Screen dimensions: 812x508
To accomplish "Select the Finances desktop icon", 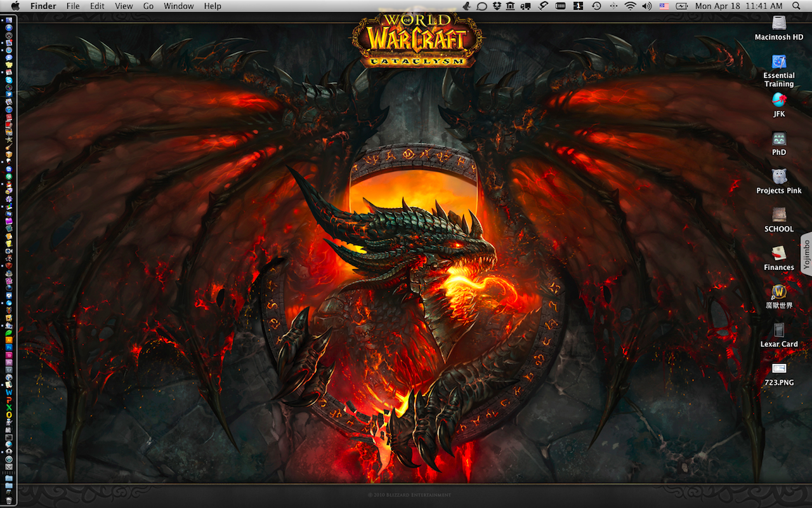I will (779, 254).
